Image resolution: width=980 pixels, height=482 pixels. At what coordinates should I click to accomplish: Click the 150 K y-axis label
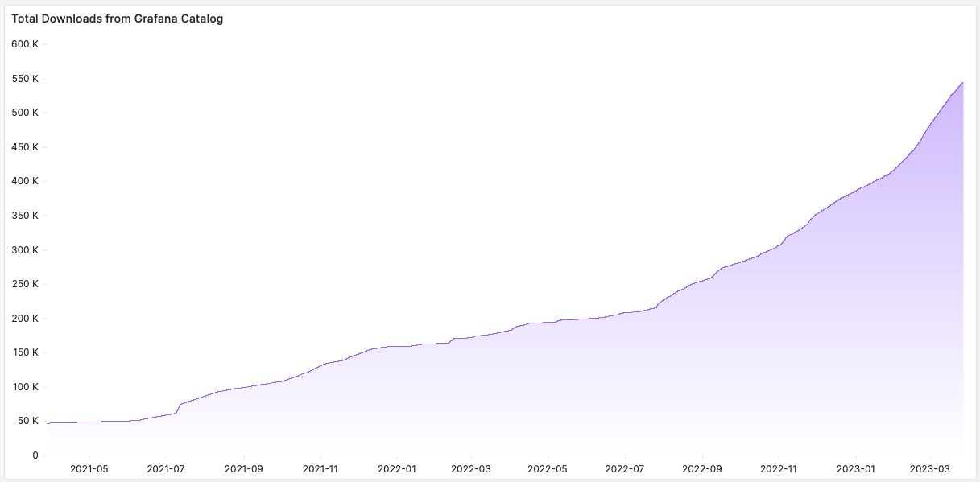[24, 352]
